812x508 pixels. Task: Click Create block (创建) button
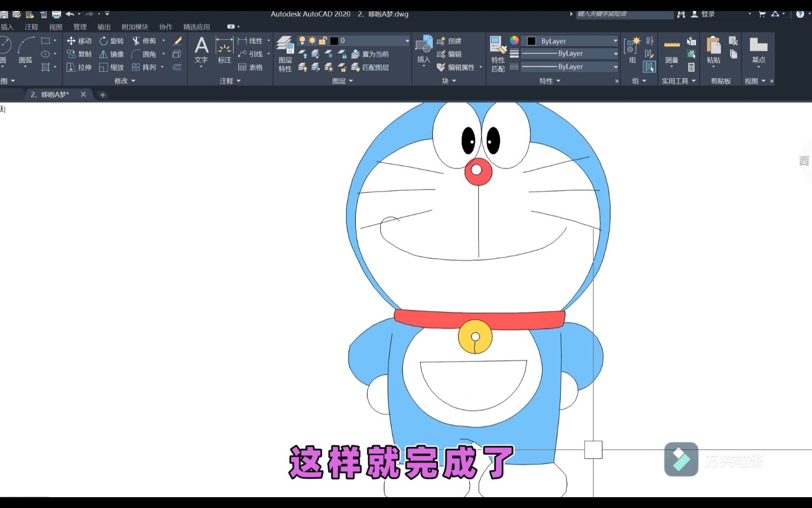(449, 41)
